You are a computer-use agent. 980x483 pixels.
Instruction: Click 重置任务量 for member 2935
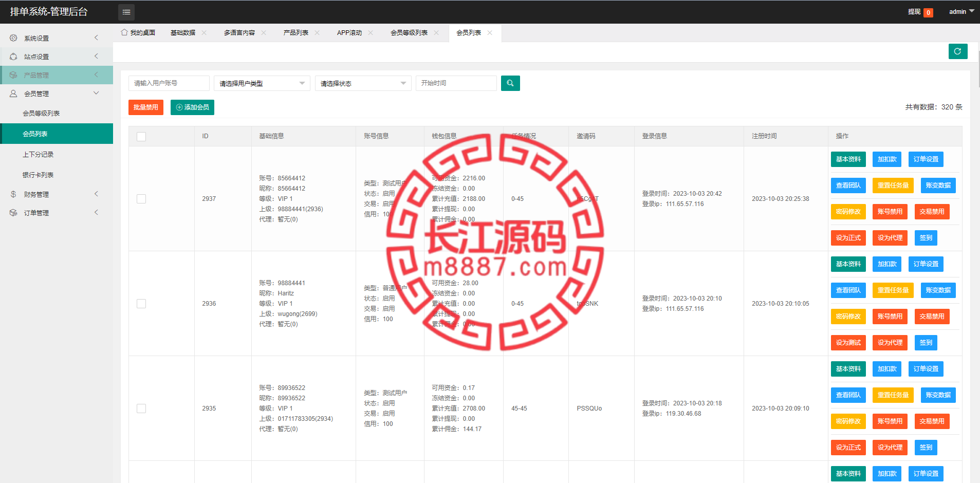[x=893, y=395]
